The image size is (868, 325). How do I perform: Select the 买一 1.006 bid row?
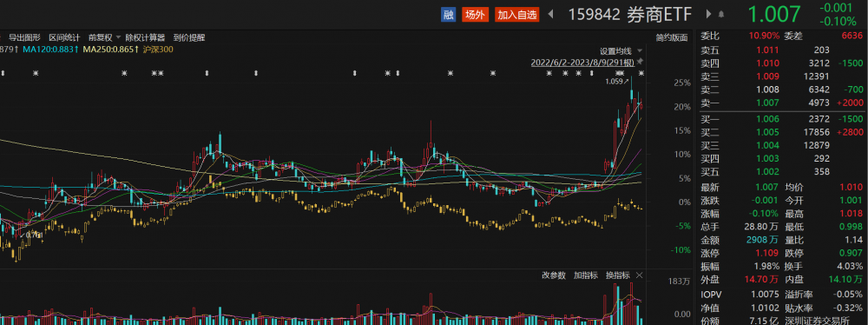(x=782, y=119)
